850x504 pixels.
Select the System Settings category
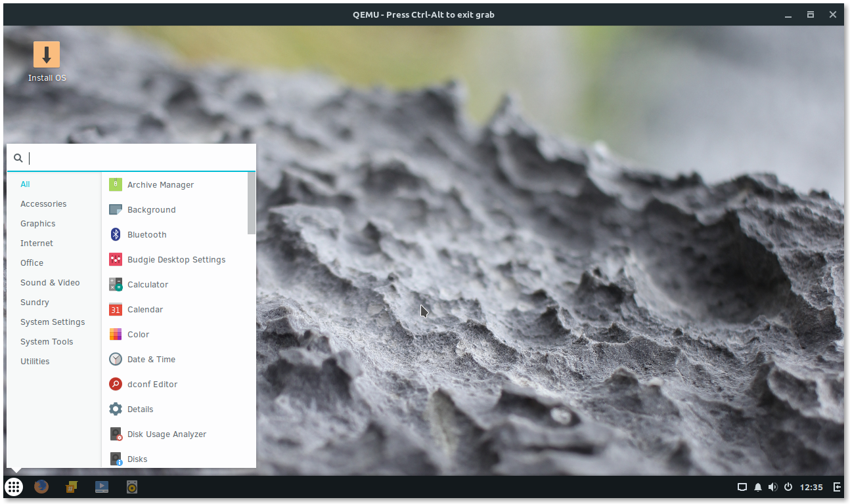click(x=54, y=322)
